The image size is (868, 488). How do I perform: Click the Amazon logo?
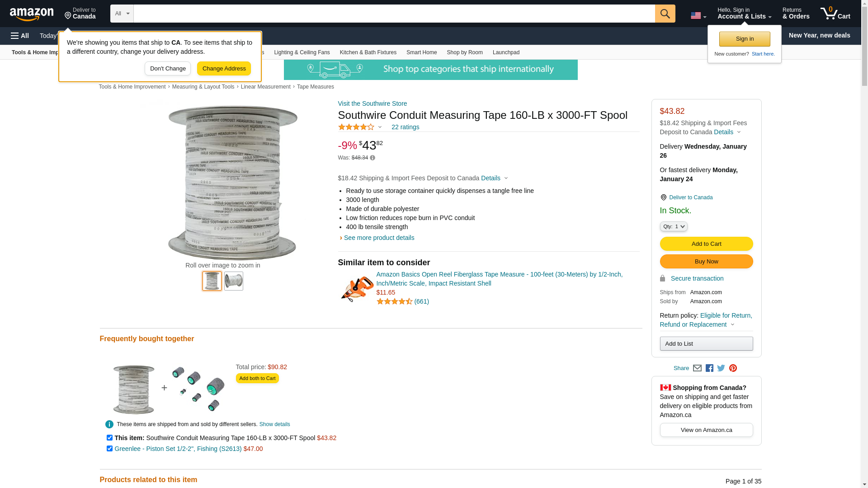point(32,14)
